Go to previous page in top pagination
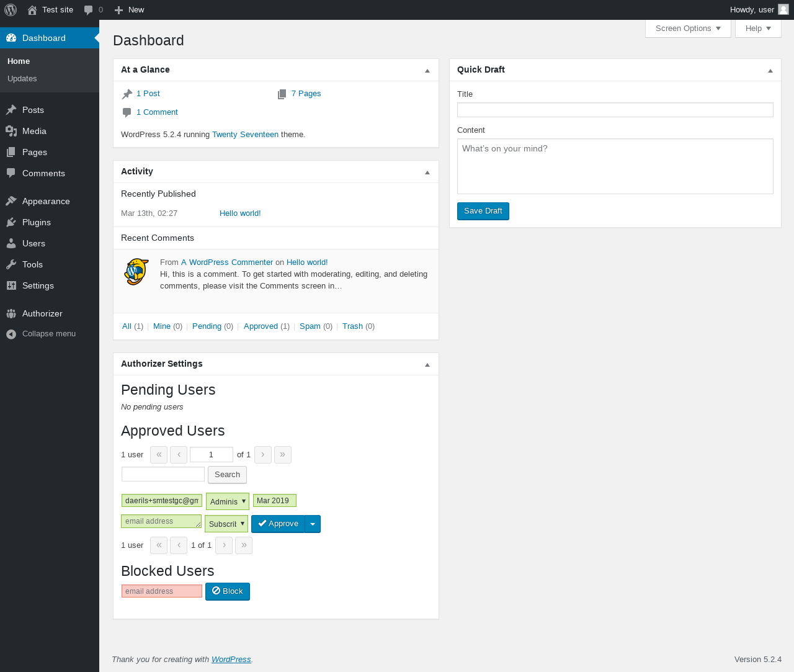The image size is (794, 672). click(179, 455)
